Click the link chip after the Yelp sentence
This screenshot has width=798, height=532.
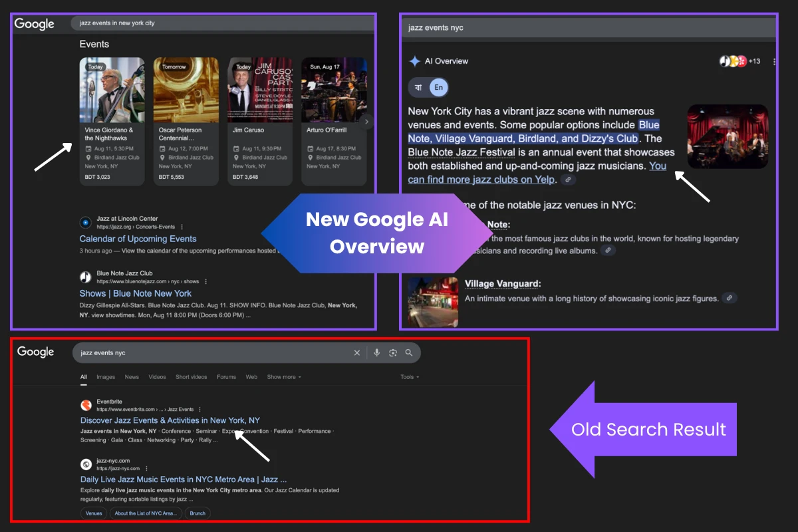pyautogui.click(x=567, y=180)
